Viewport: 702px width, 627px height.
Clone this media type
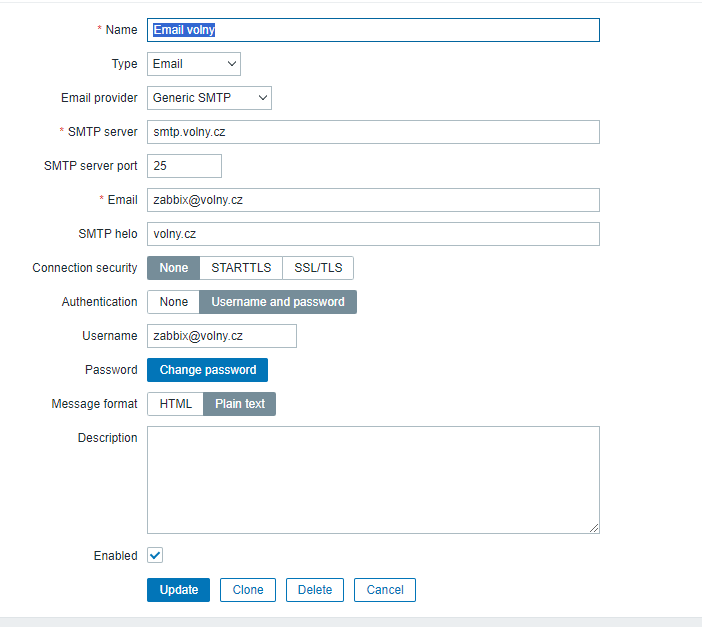pos(248,590)
